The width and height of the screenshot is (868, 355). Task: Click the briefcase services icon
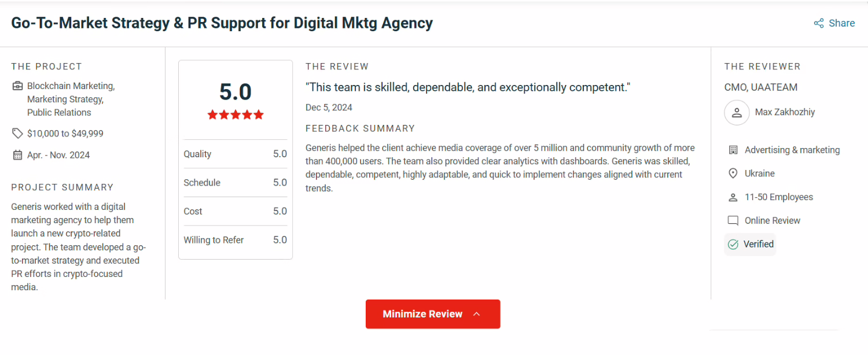coord(17,86)
